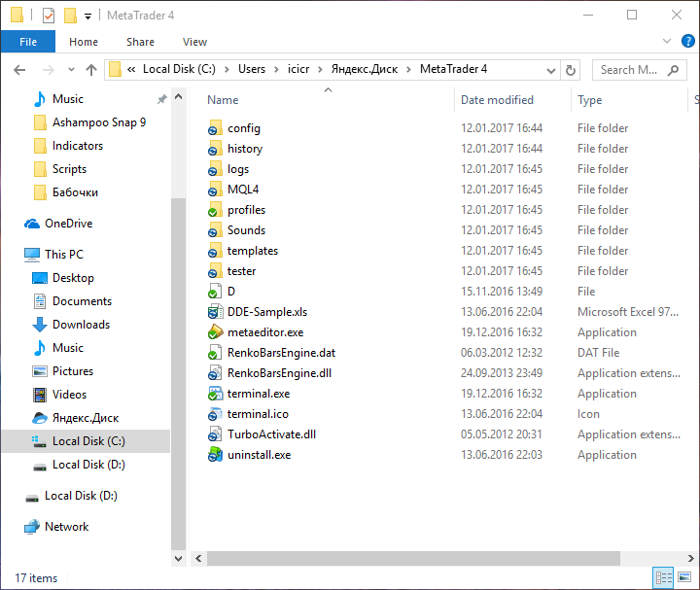Open Explorer Help via the question mark icon
The height and width of the screenshot is (590, 700).
687,41
